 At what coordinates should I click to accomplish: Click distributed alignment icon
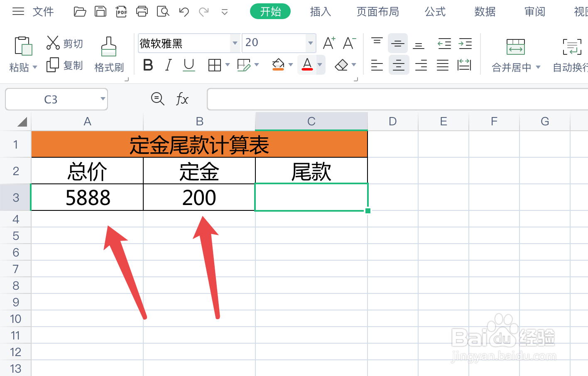tap(464, 65)
